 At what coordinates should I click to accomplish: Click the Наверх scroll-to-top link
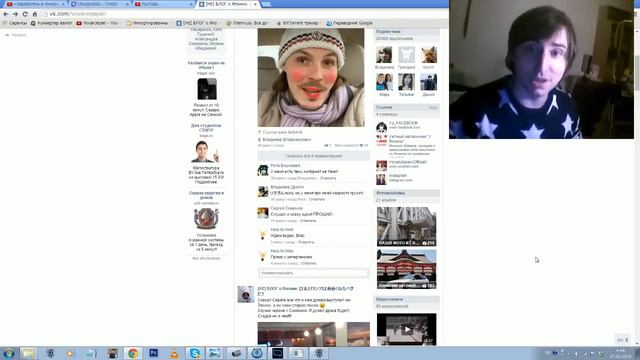(x=16, y=35)
